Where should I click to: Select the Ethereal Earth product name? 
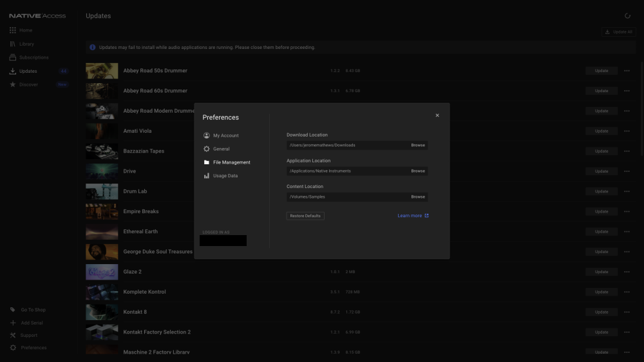pos(140,231)
